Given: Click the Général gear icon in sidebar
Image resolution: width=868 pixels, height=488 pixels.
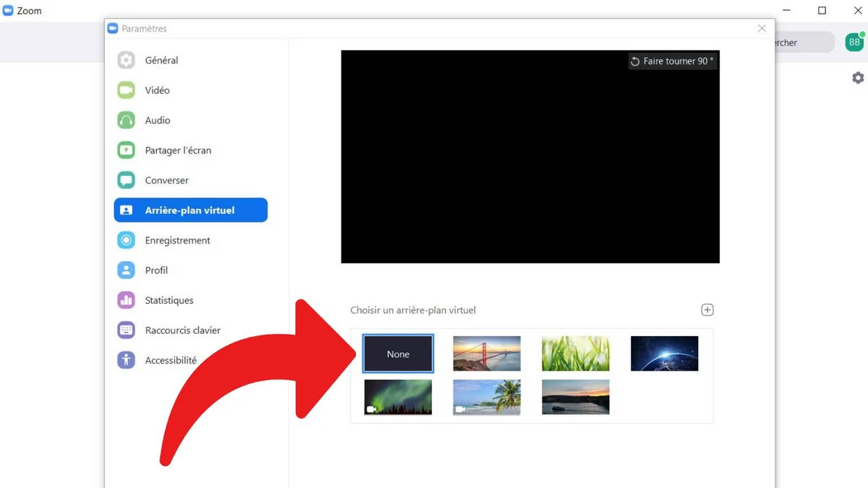Looking at the screenshot, I should point(126,60).
